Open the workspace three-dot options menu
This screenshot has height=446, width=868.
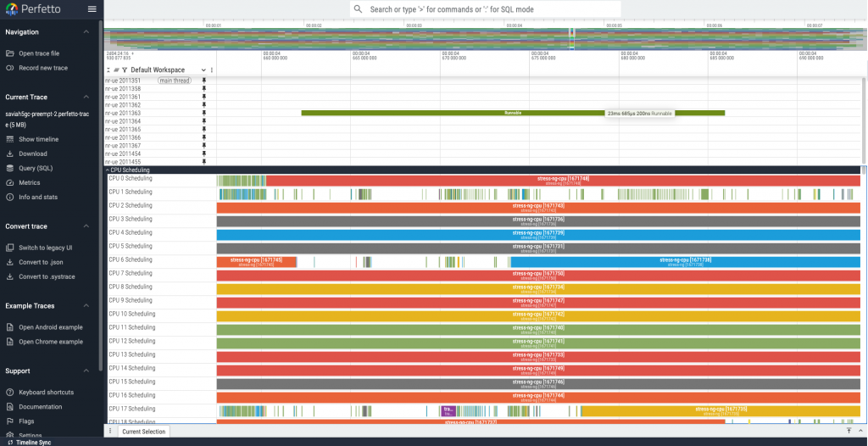click(x=211, y=70)
